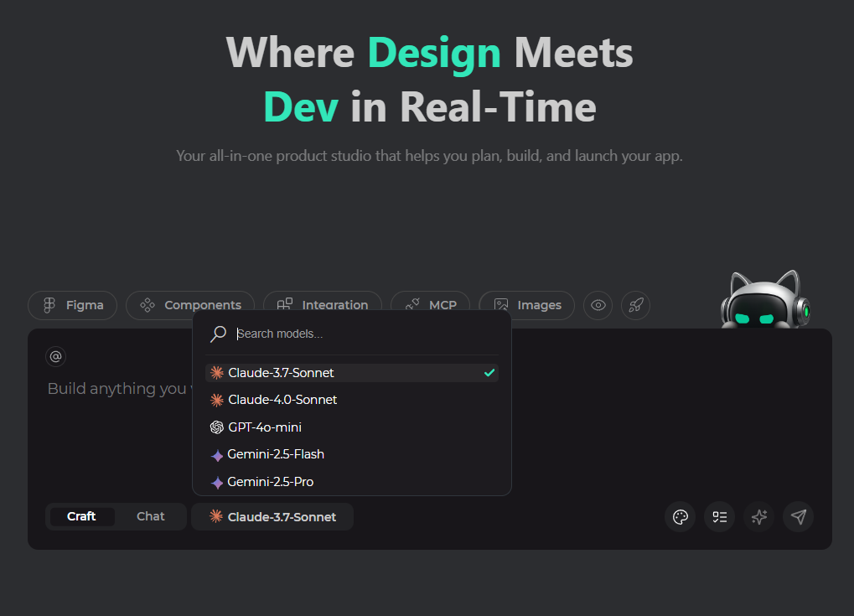This screenshot has height=616, width=854.
Task: Click the Images picture icon
Action: pos(501,305)
